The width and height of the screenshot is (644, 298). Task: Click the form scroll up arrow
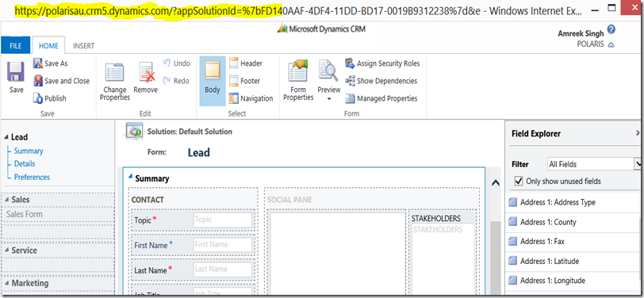(496, 182)
